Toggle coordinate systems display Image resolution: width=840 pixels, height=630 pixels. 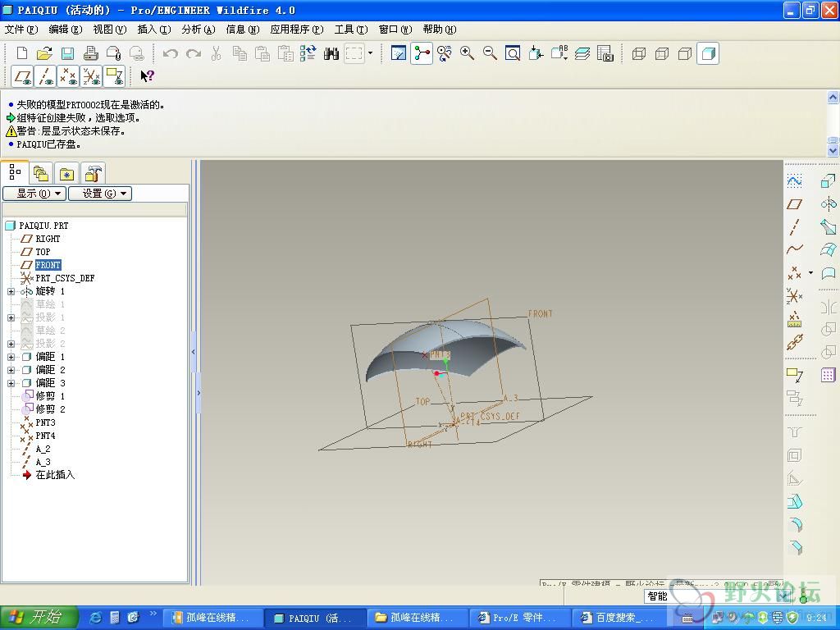[x=92, y=76]
